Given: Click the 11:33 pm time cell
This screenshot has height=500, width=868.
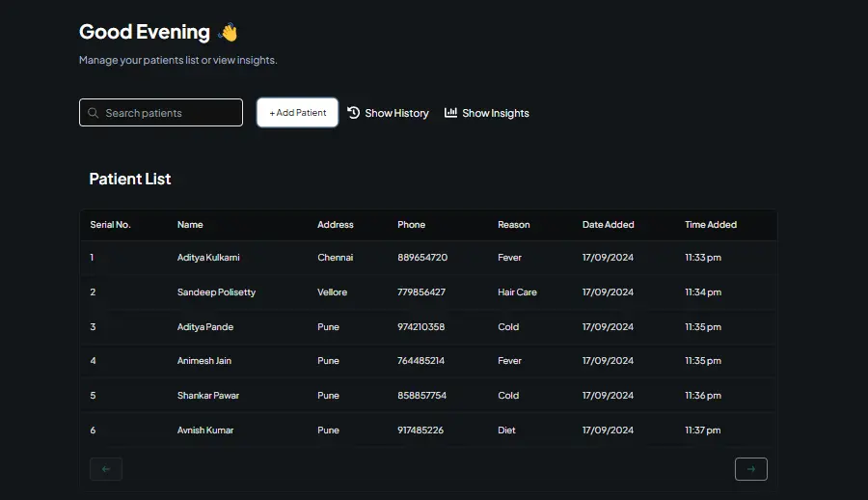Looking at the screenshot, I should [703, 257].
